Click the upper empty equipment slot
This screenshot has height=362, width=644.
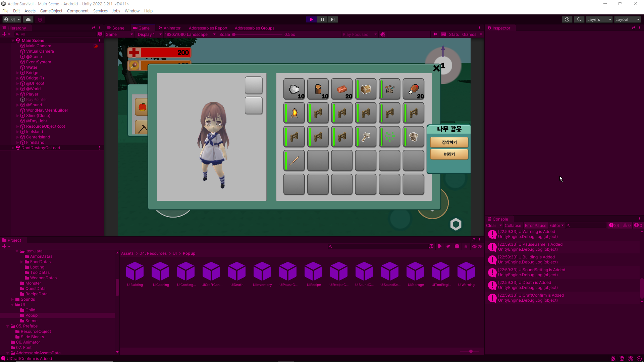click(x=254, y=85)
